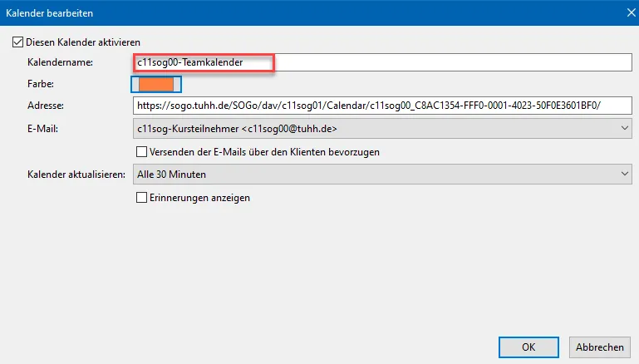Expand the Kalender aktualisieren dropdown arrow

(623, 175)
